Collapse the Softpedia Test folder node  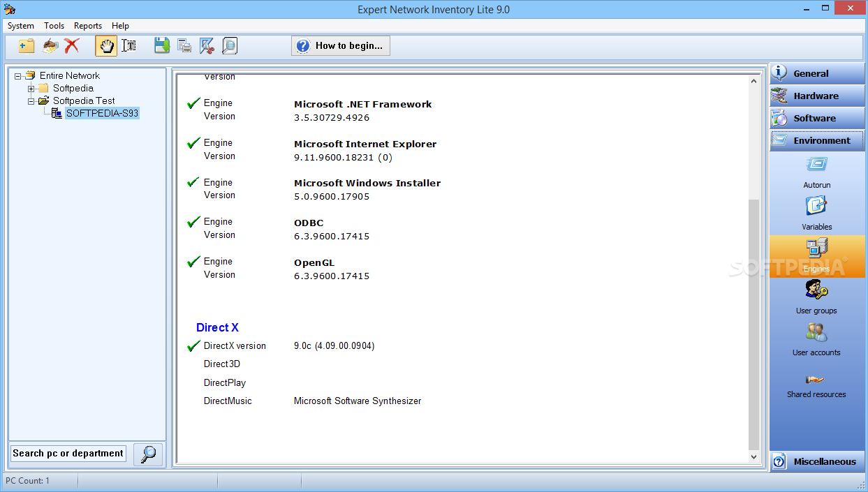pyautogui.click(x=31, y=101)
